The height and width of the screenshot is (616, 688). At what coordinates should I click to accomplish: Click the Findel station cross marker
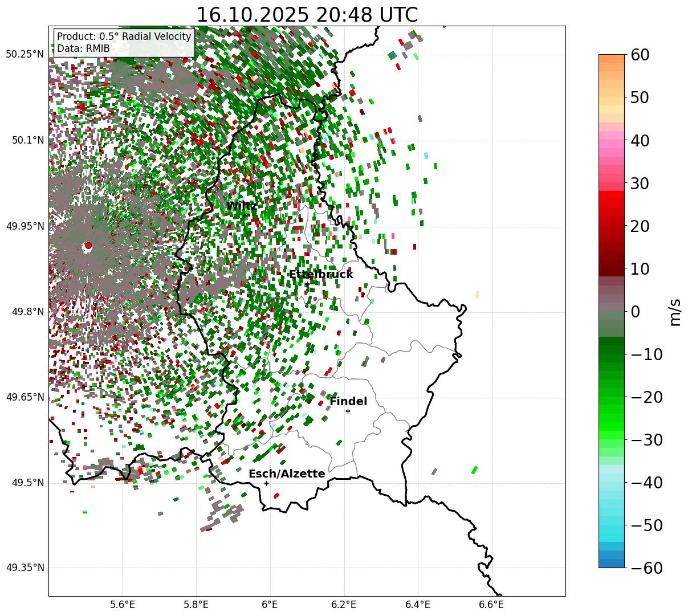[348, 411]
